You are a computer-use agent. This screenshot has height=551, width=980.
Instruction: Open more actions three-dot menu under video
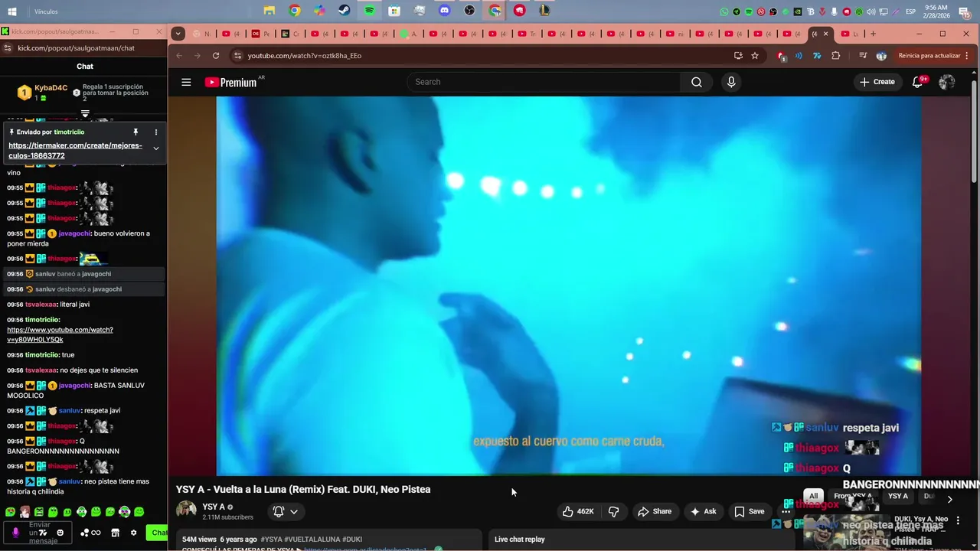click(786, 511)
